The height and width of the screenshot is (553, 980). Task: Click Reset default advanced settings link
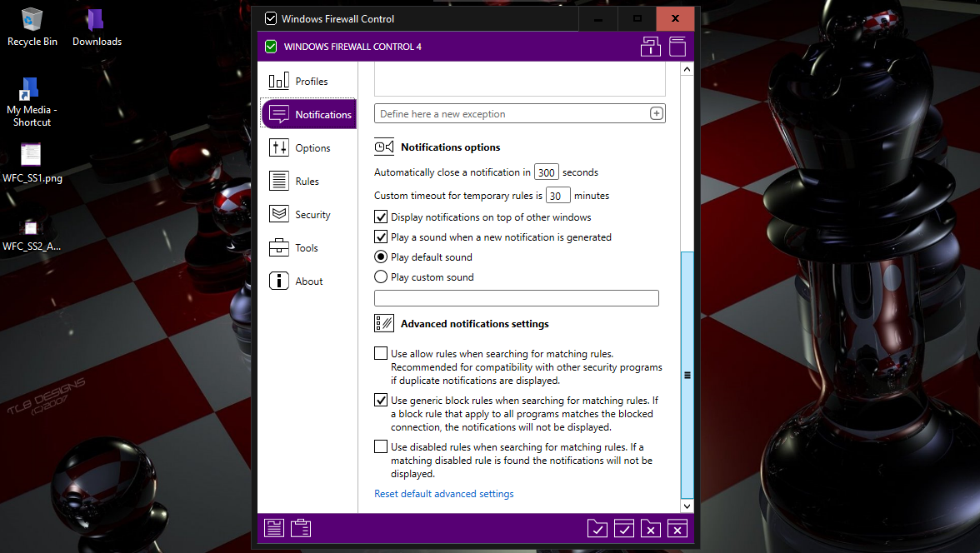click(443, 494)
